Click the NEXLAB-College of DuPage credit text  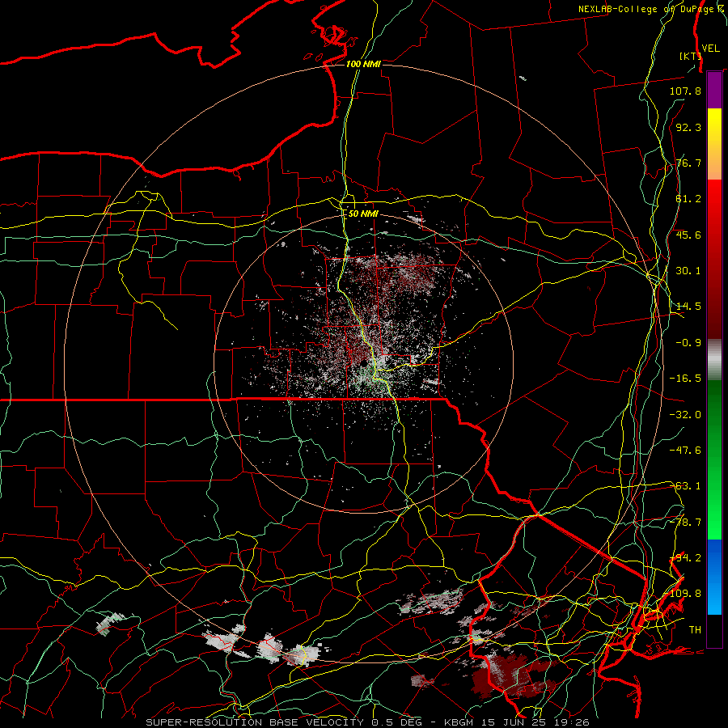click(650, 9)
